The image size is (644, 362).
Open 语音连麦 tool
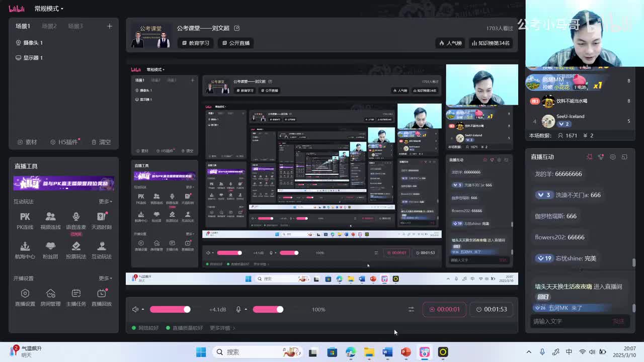76,220
